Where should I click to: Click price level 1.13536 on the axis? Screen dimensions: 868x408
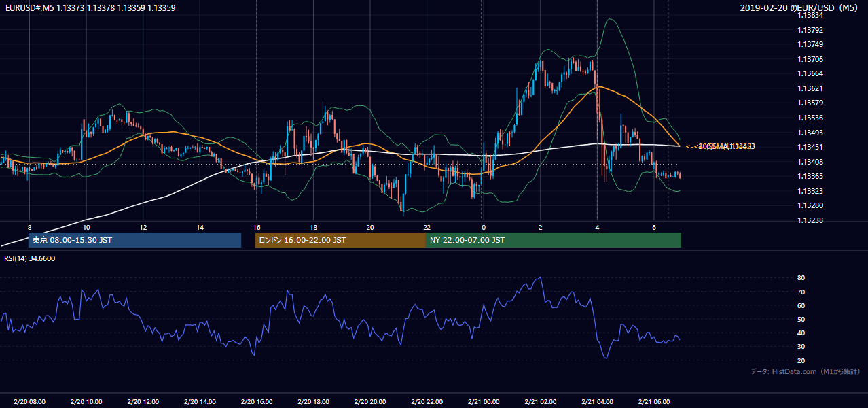click(810, 118)
